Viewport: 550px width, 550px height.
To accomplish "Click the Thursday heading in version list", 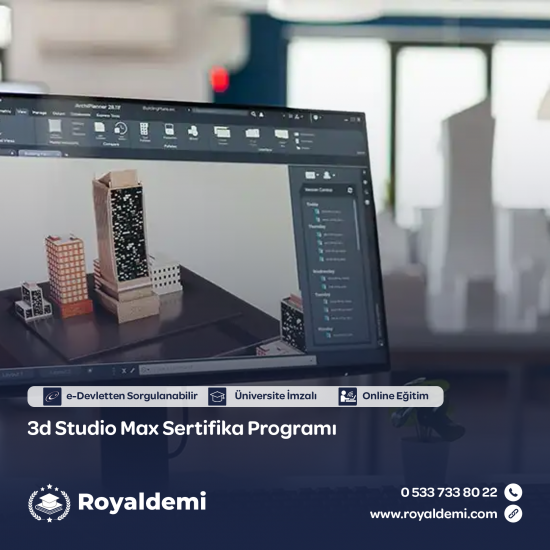I will [317, 227].
